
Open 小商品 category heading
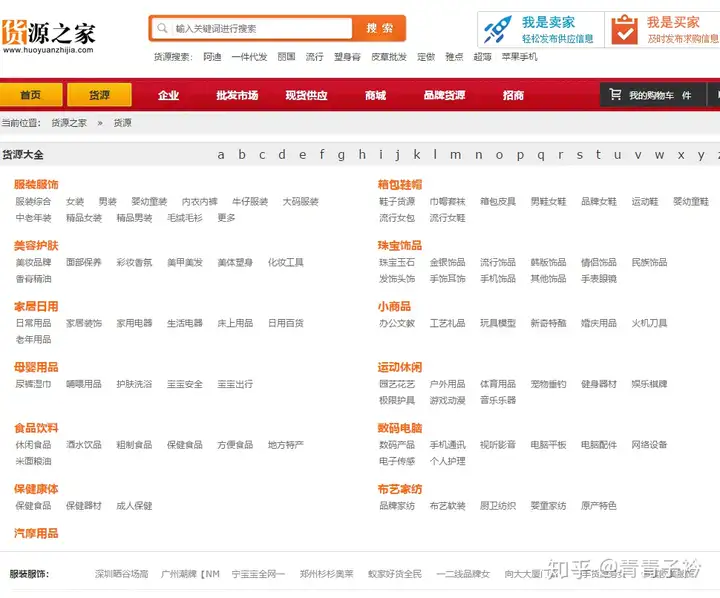point(394,306)
